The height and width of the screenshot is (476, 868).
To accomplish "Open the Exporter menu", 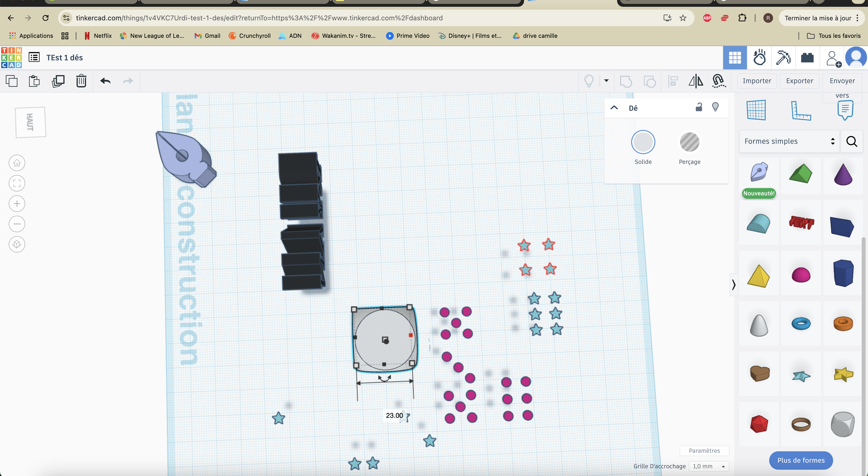I will click(800, 81).
